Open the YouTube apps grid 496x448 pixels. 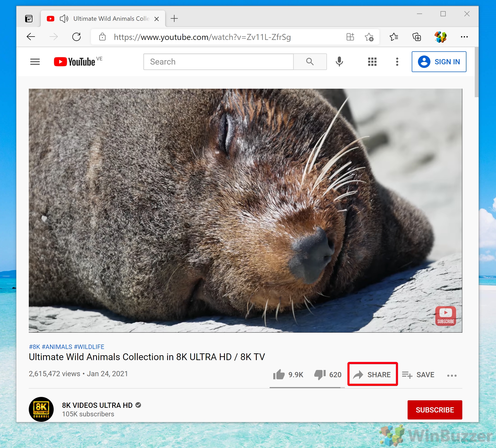click(x=372, y=61)
